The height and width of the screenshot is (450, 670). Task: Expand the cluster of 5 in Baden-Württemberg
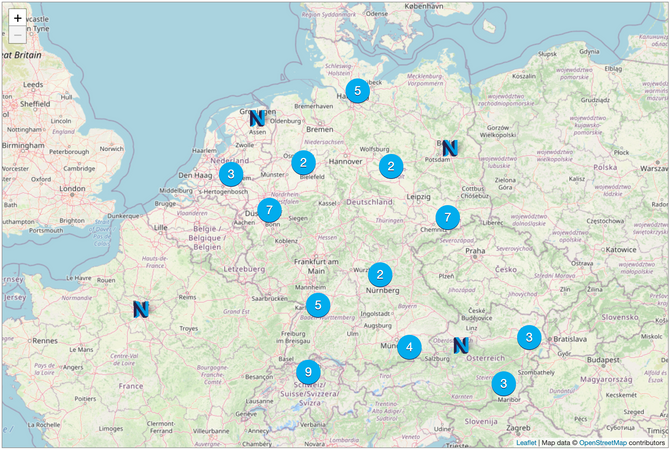pyautogui.click(x=317, y=305)
